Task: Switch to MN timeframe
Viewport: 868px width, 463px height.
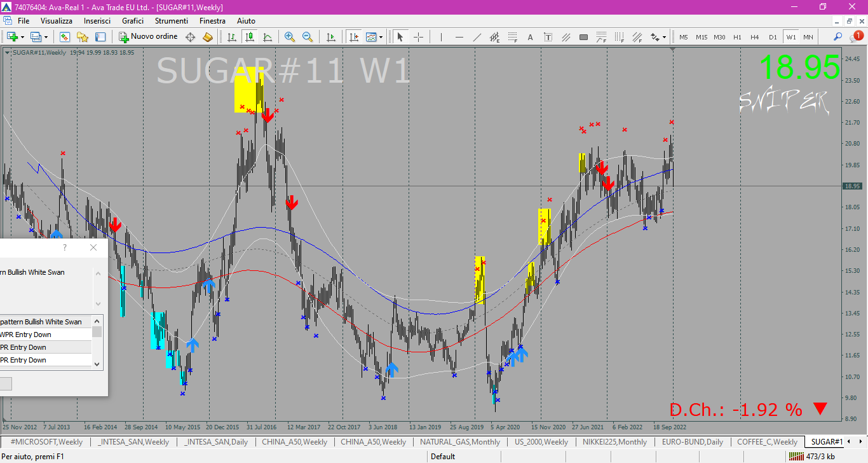Action: click(x=808, y=37)
